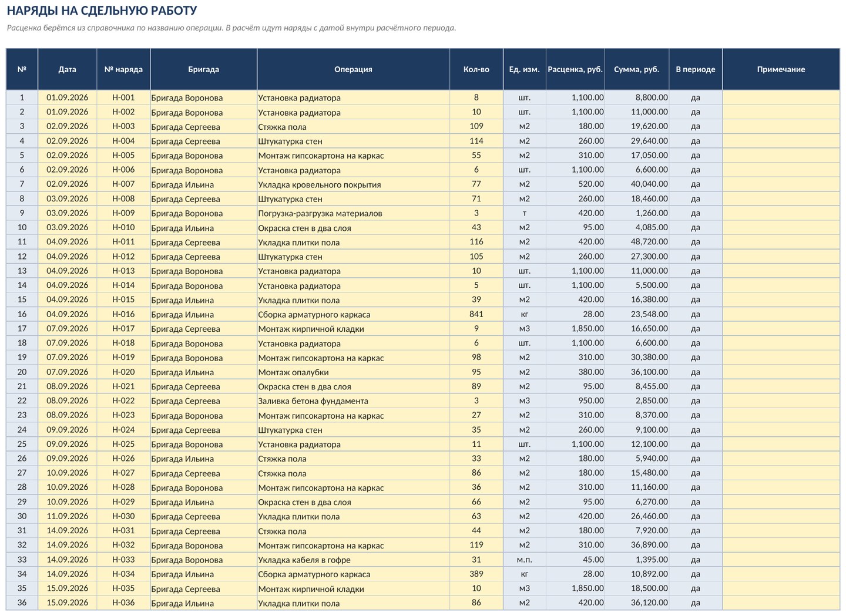The width and height of the screenshot is (846, 616).
Task: Select order cell "Н-022"
Action: [123, 400]
